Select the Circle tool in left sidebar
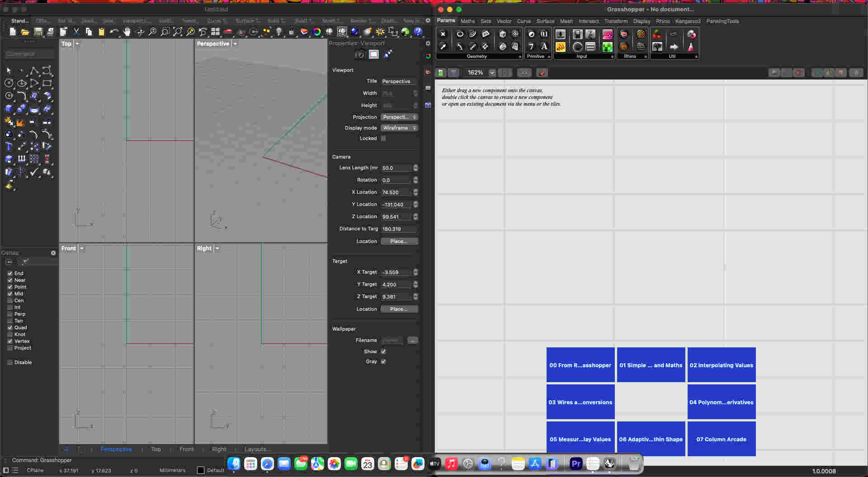The height and width of the screenshot is (477, 868). (9, 83)
